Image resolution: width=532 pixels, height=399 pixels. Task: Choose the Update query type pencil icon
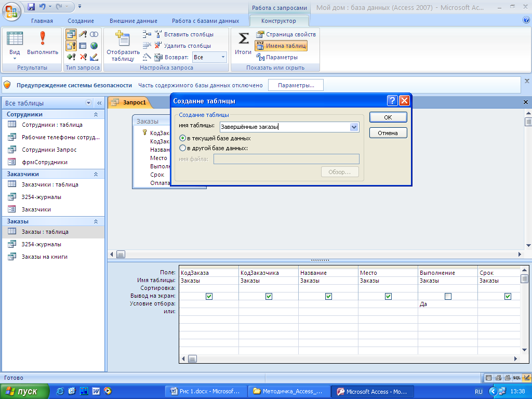[x=83, y=34]
